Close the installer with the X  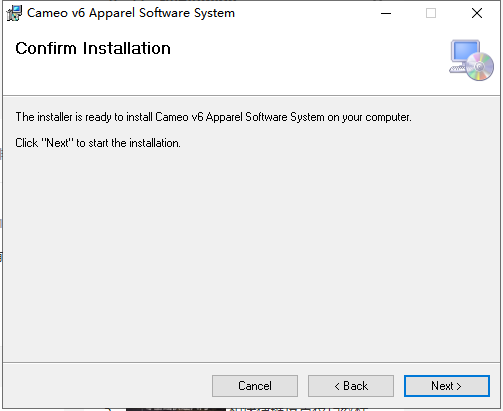click(x=477, y=13)
